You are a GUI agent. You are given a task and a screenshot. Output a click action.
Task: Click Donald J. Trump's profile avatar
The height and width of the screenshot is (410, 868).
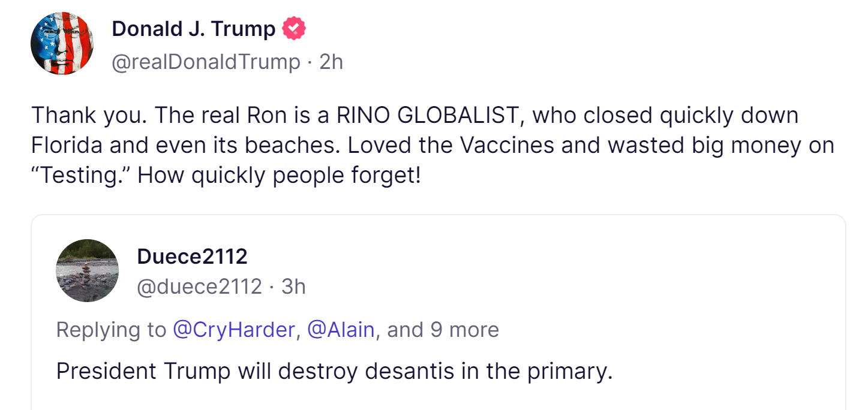tap(62, 44)
